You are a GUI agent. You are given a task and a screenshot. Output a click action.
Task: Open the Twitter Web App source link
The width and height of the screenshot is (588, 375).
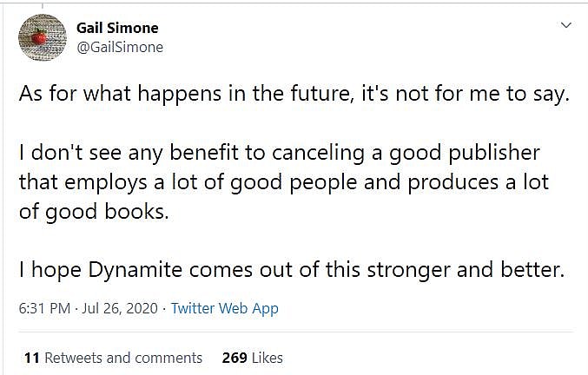click(x=224, y=308)
